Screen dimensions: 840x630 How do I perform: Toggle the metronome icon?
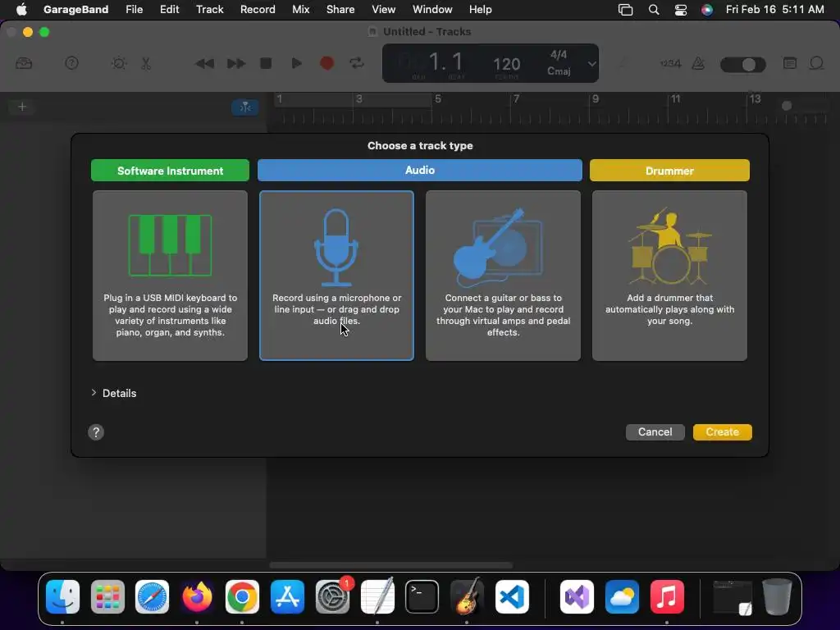pyautogui.click(x=698, y=64)
